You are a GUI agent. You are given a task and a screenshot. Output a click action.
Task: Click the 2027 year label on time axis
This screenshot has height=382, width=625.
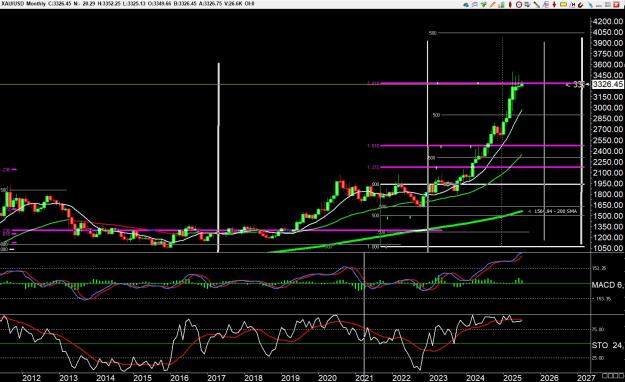point(586,378)
